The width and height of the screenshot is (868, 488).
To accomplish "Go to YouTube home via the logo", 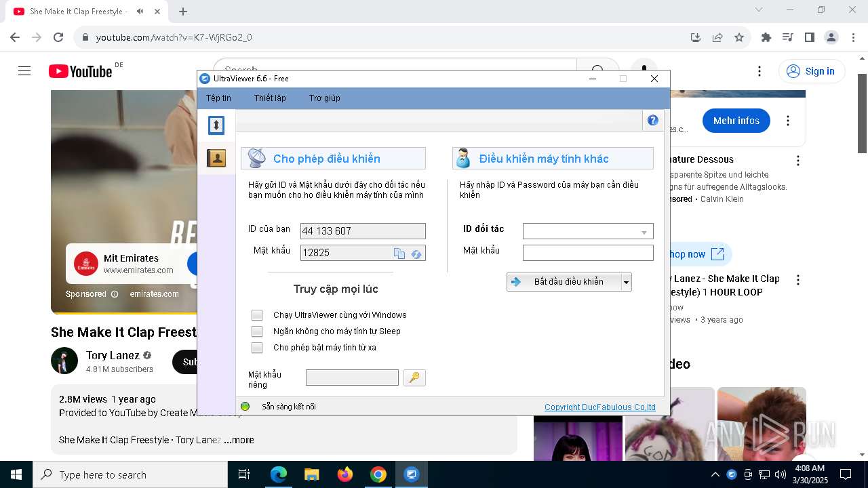I will (x=81, y=71).
